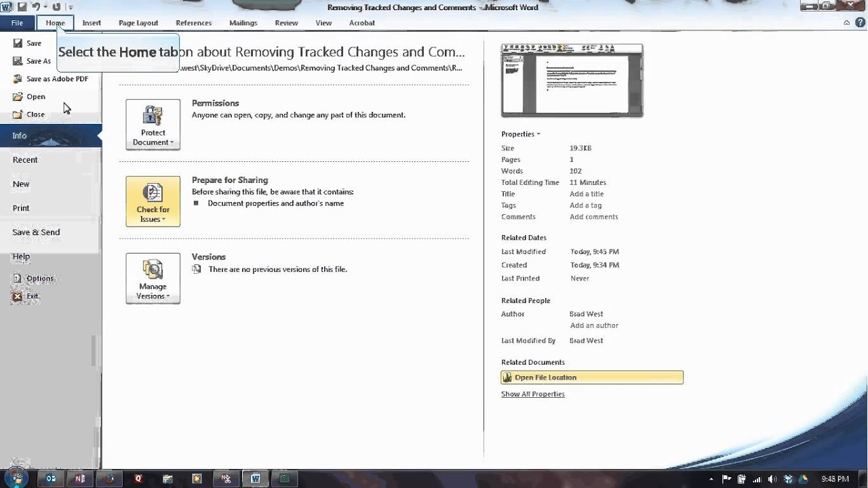Screen dimensions: 868x488
Task: Select the Home tab
Action: point(56,22)
